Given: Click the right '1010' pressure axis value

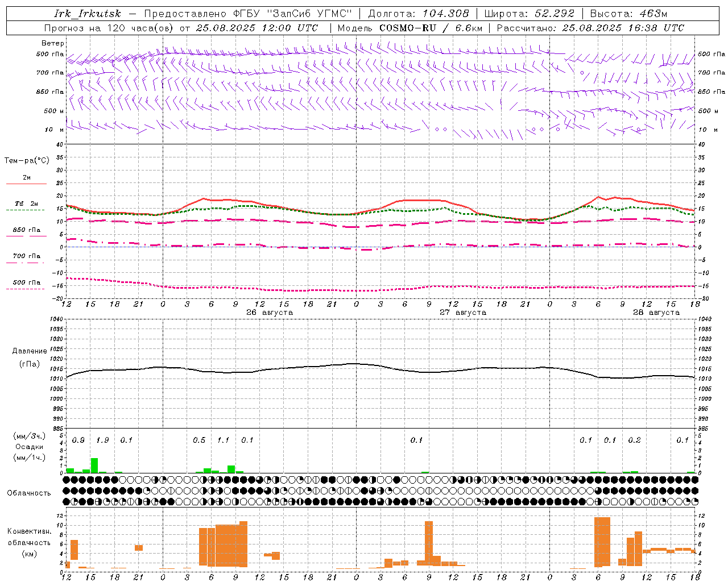Looking at the screenshot, I should point(704,379).
